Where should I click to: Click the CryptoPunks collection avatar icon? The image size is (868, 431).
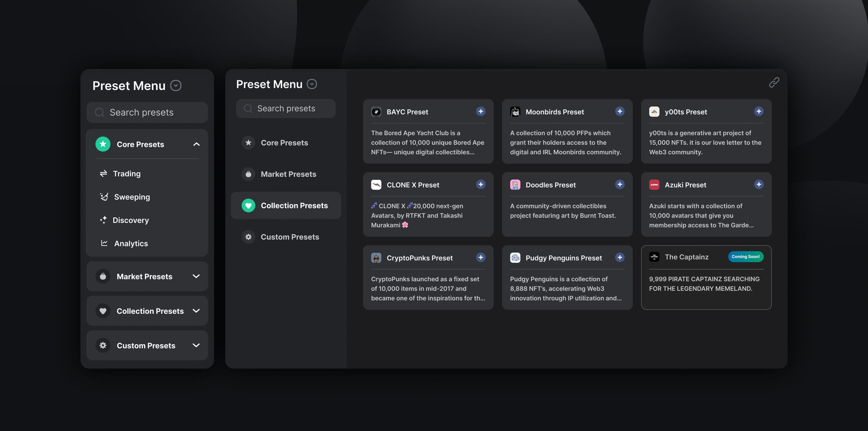pos(376,258)
